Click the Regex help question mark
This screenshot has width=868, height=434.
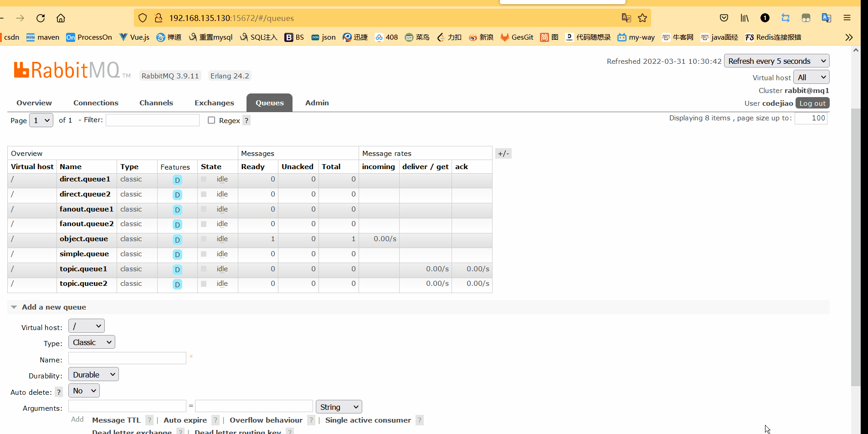coord(247,120)
